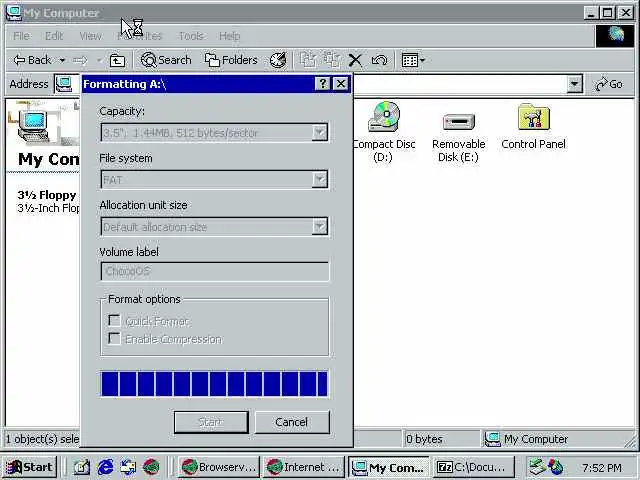
Task: Click the Copy To toolbar icon
Action: click(332, 60)
